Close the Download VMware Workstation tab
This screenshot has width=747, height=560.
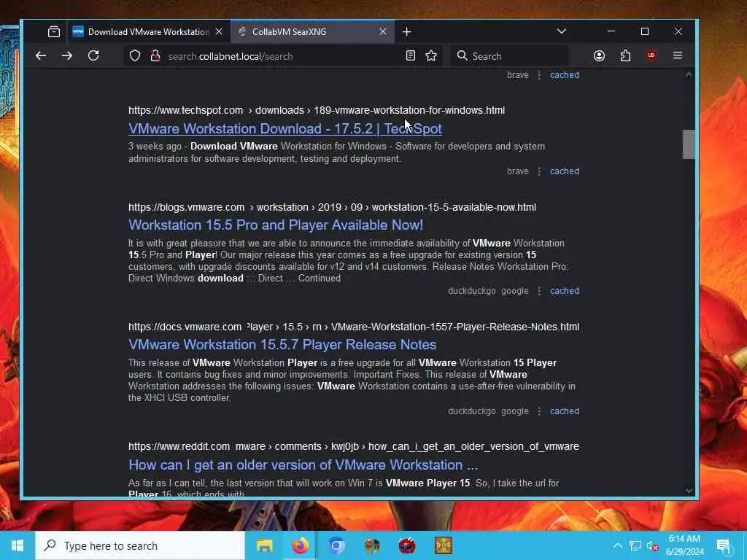(219, 31)
